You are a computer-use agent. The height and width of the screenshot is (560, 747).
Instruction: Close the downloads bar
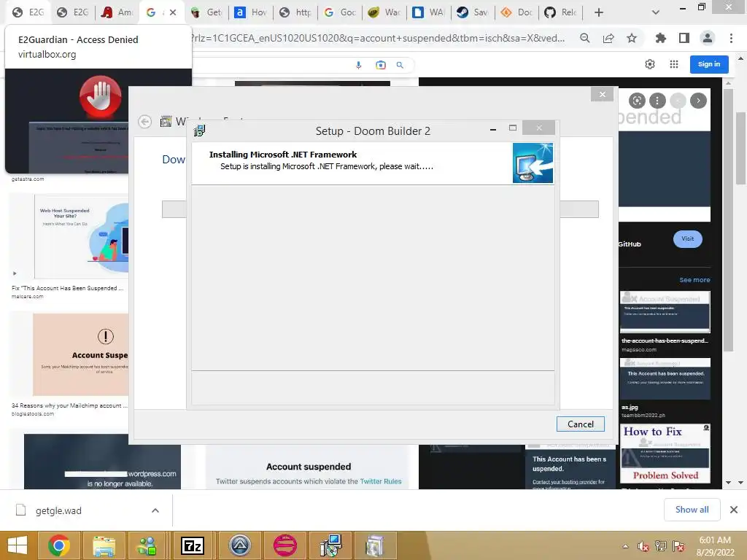(734, 510)
